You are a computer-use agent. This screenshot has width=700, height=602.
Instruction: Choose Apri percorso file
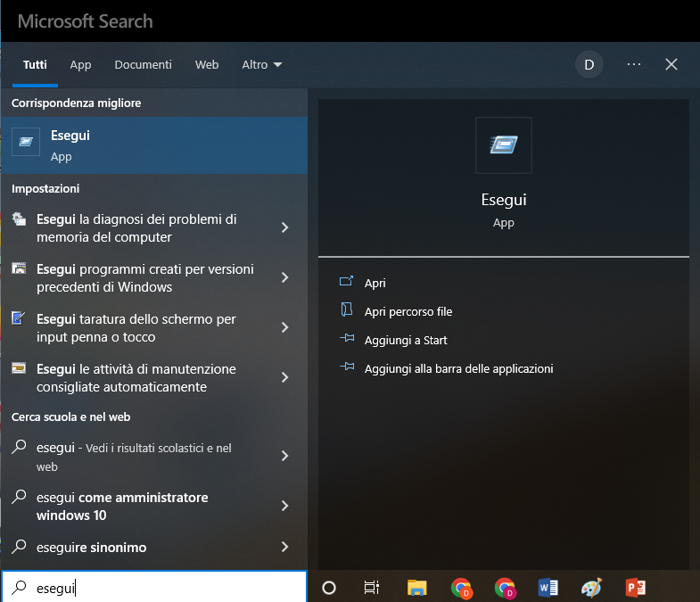coord(408,312)
